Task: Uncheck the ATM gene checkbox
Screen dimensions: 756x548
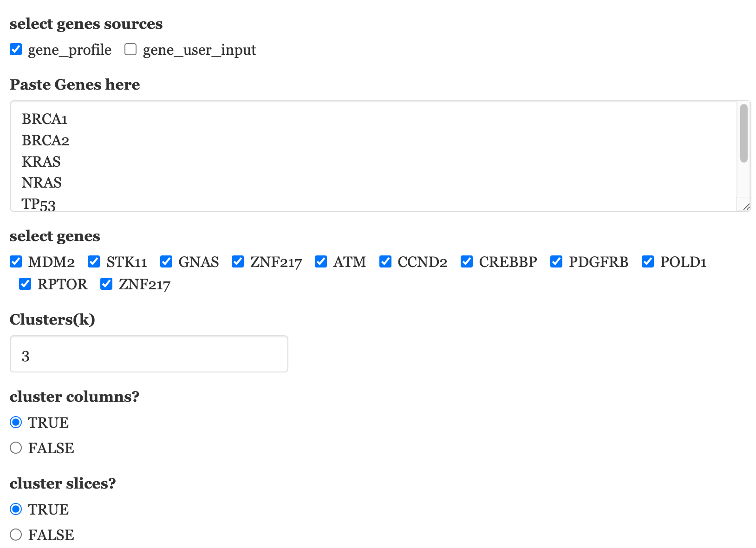Action: [x=321, y=261]
